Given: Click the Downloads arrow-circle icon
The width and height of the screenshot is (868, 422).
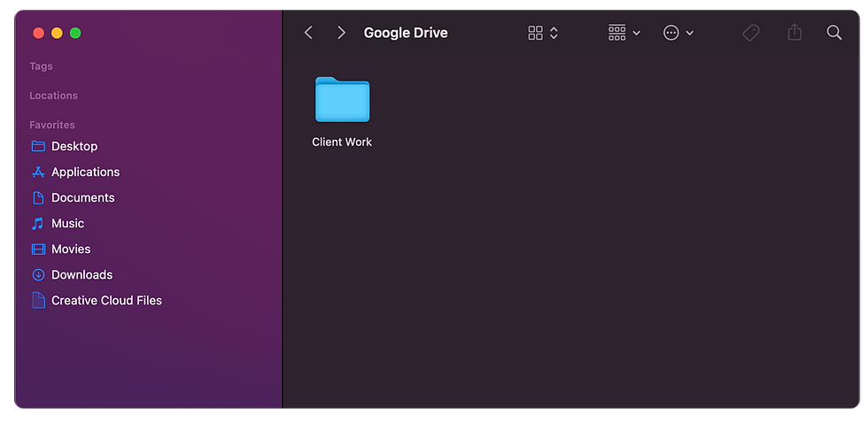Looking at the screenshot, I should pyautogui.click(x=38, y=275).
